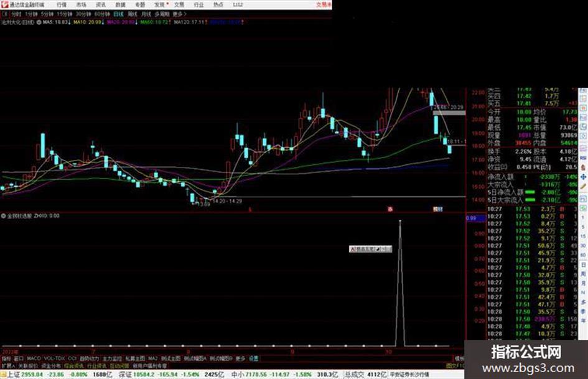Screen dimensions: 588x379
Task: Click the 30 minute side shortcut
Action: point(583,245)
